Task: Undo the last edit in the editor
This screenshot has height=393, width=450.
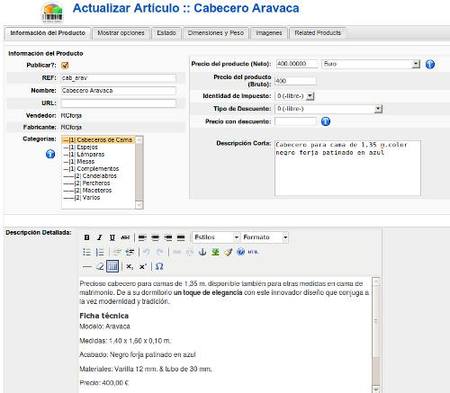Action: (x=147, y=252)
